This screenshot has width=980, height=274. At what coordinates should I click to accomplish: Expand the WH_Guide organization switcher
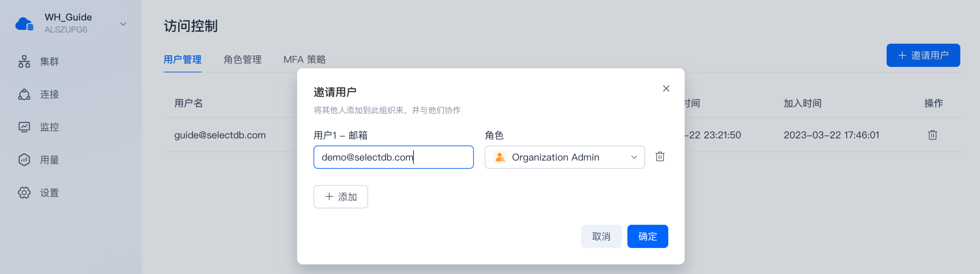point(123,24)
